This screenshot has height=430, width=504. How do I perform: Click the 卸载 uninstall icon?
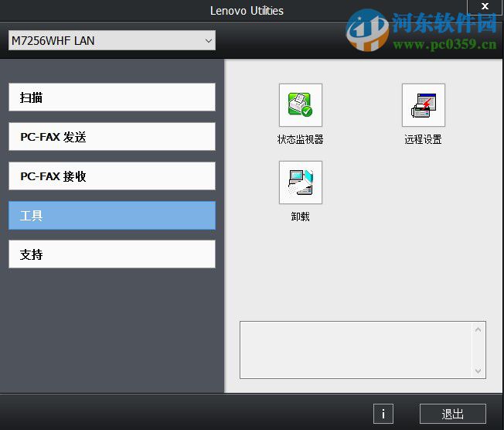(x=301, y=183)
